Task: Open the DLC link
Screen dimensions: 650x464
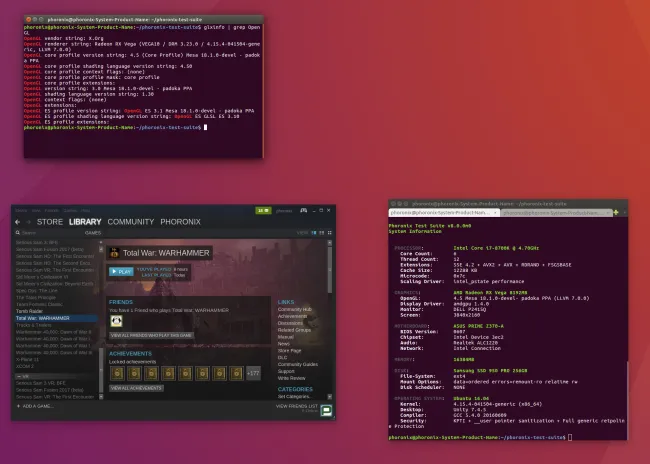Action: coord(282,357)
